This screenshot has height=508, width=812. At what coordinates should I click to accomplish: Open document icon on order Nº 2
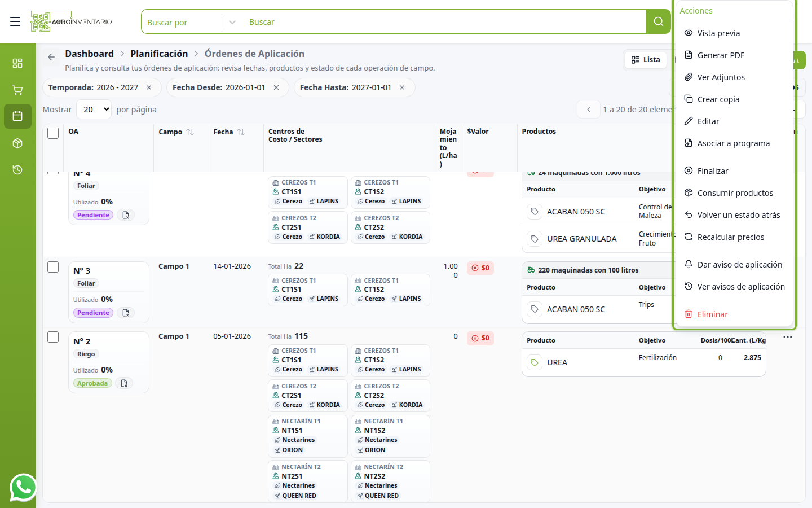coord(124,383)
